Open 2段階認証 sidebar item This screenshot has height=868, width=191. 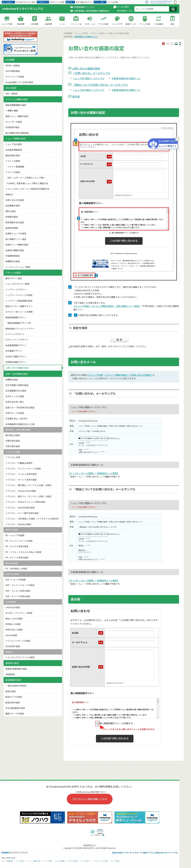click(x=33, y=674)
